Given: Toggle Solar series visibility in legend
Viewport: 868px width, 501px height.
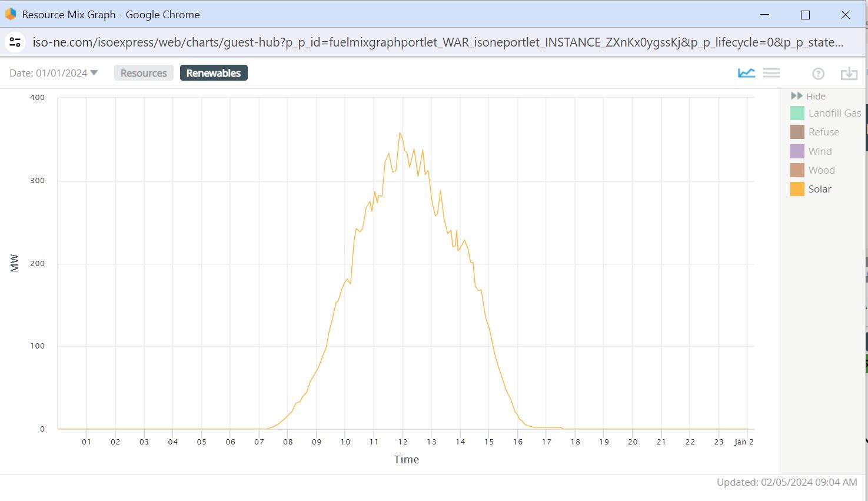Looking at the screenshot, I should pos(819,189).
